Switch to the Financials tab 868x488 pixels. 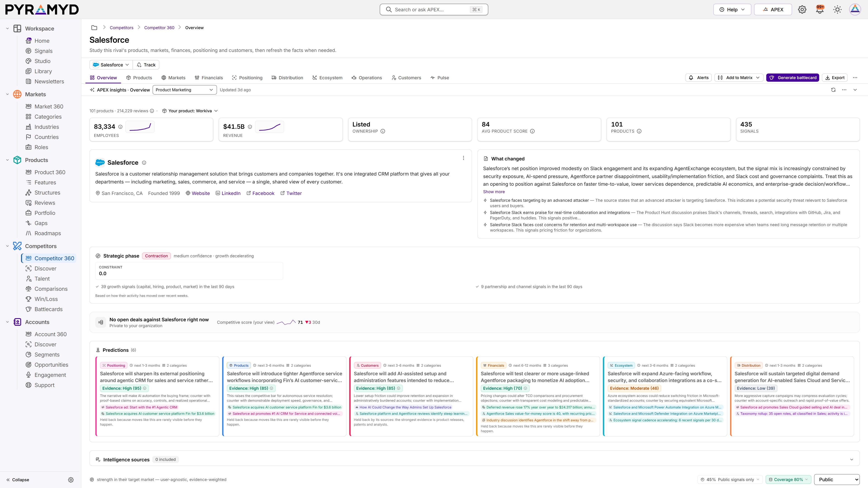point(209,78)
